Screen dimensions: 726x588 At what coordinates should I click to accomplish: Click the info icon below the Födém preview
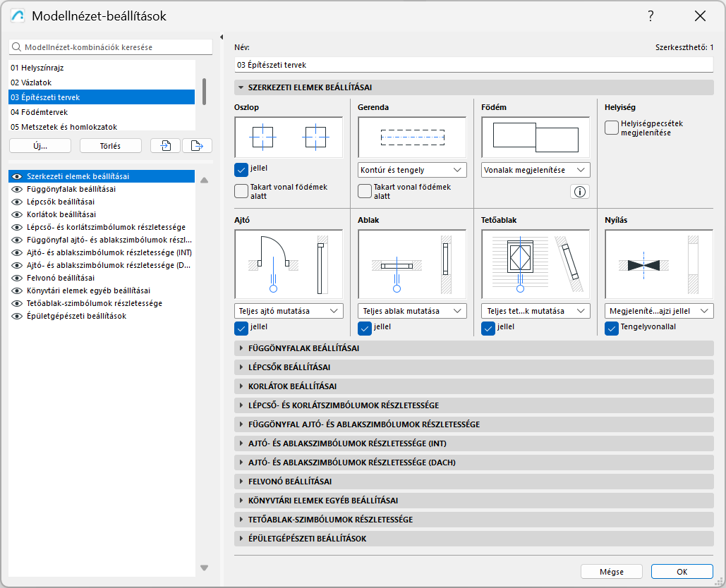pos(579,191)
